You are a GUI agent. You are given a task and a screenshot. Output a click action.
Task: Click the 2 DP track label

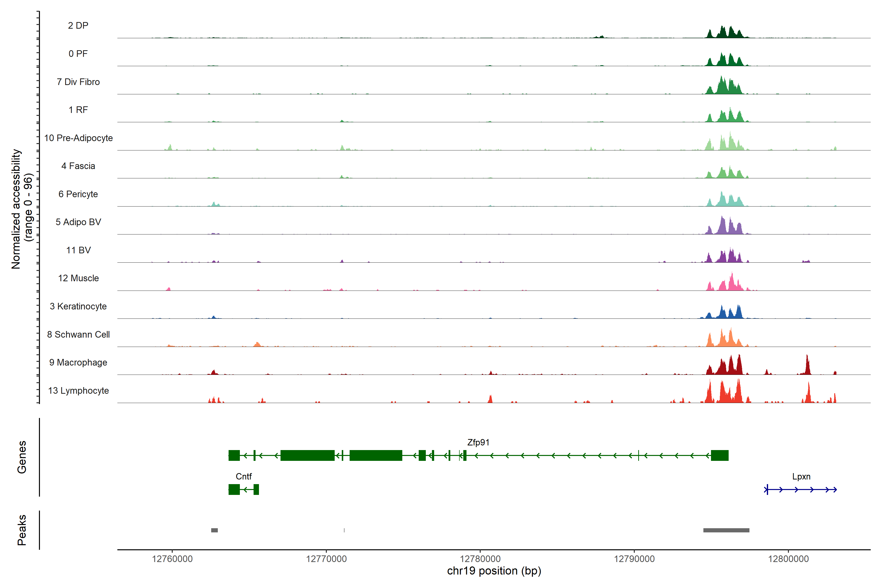click(x=78, y=25)
